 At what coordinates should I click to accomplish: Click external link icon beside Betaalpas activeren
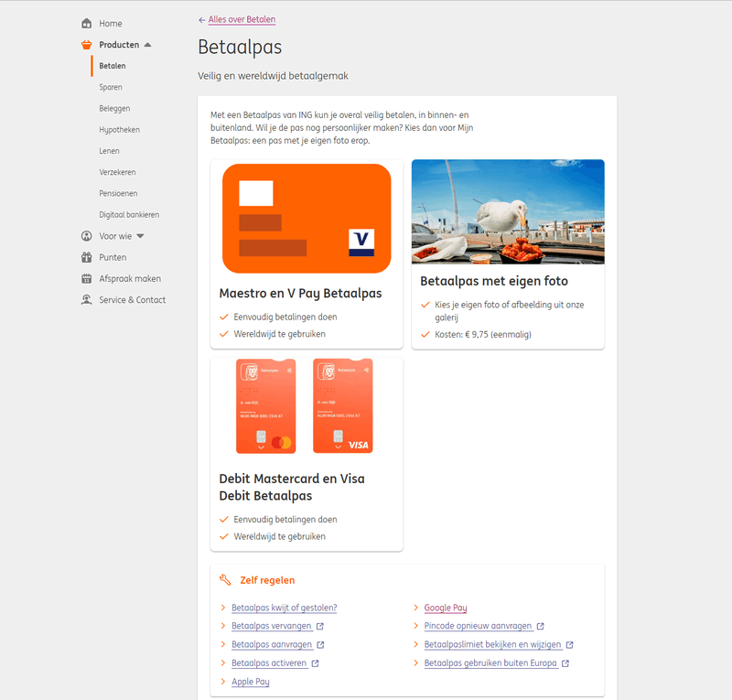point(315,663)
